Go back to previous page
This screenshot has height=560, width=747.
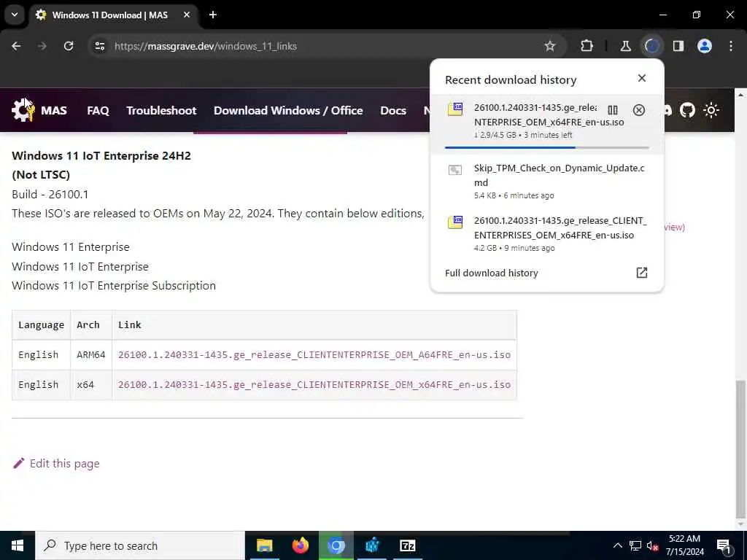(16, 46)
